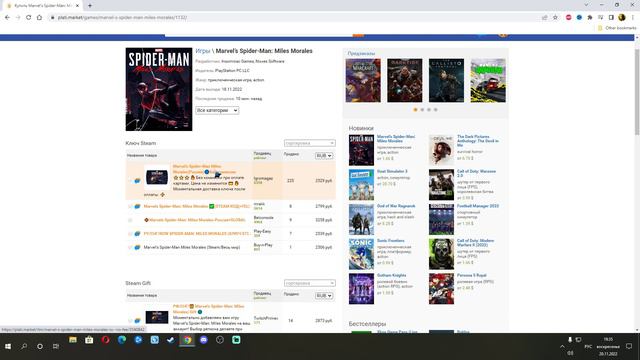
Task: Open Other bookmarks folder
Action: click(617, 28)
